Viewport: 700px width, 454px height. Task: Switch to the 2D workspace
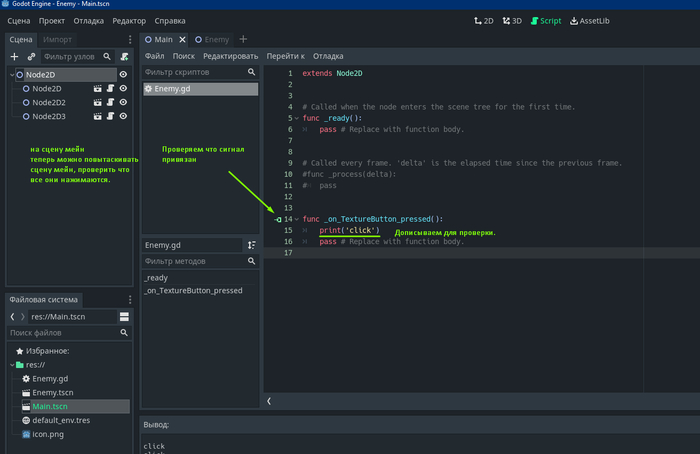tap(482, 20)
